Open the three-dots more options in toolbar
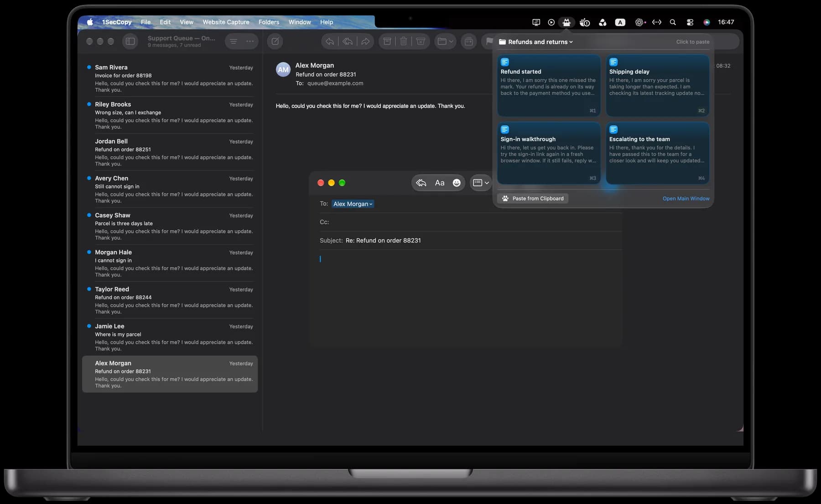 [250, 41]
